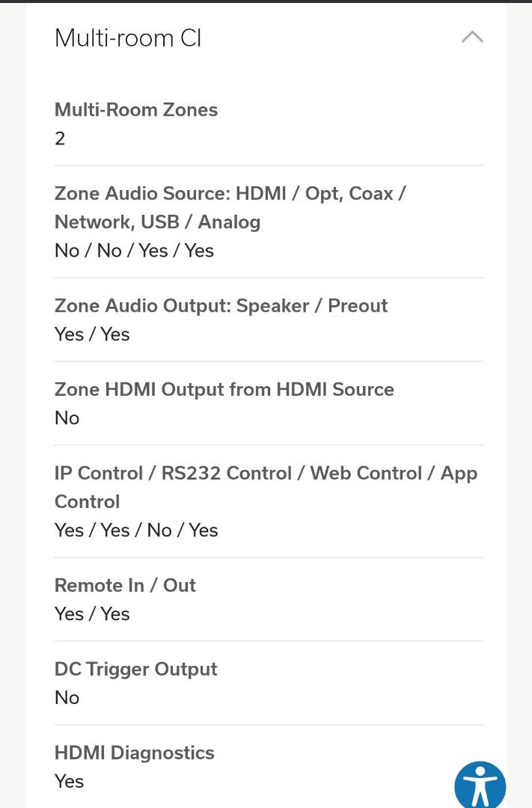Click the Zone HDMI Output No value
The image size is (532, 808).
[67, 418]
